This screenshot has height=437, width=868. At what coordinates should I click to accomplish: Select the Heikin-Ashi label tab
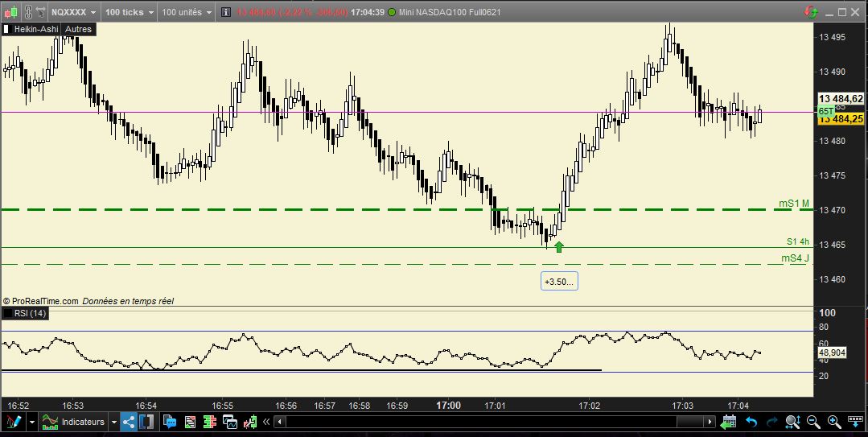click(36, 29)
